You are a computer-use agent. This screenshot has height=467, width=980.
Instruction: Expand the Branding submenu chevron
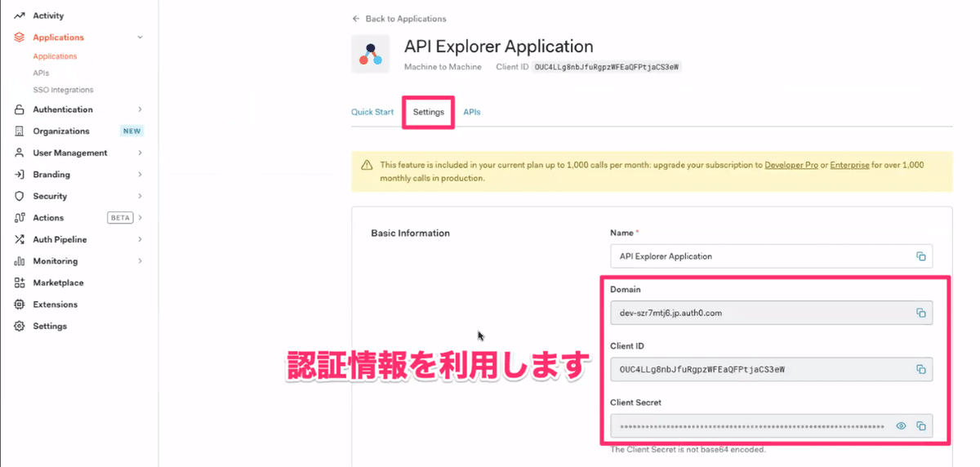tap(140, 175)
